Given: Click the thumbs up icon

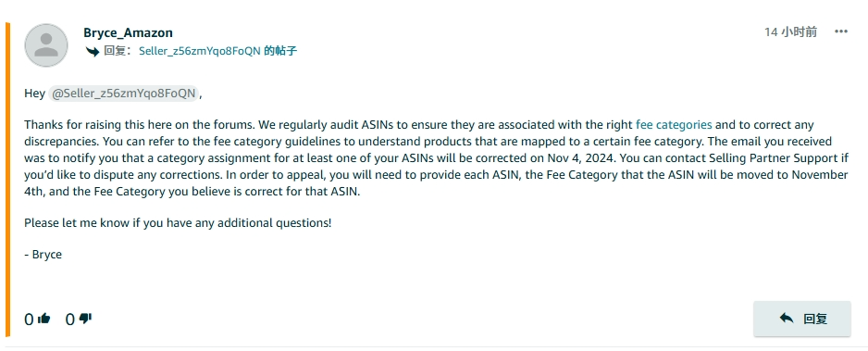Looking at the screenshot, I should pos(44,319).
